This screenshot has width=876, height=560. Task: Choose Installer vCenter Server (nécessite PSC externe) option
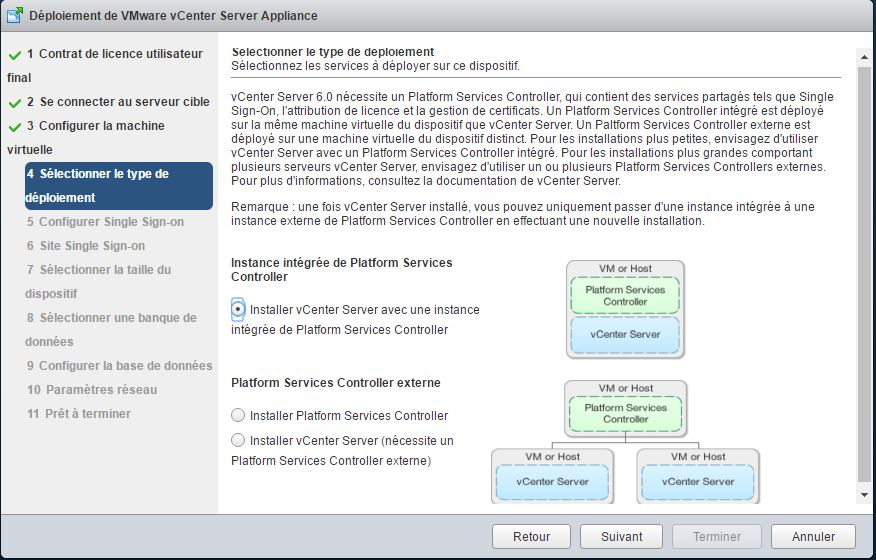(x=238, y=440)
